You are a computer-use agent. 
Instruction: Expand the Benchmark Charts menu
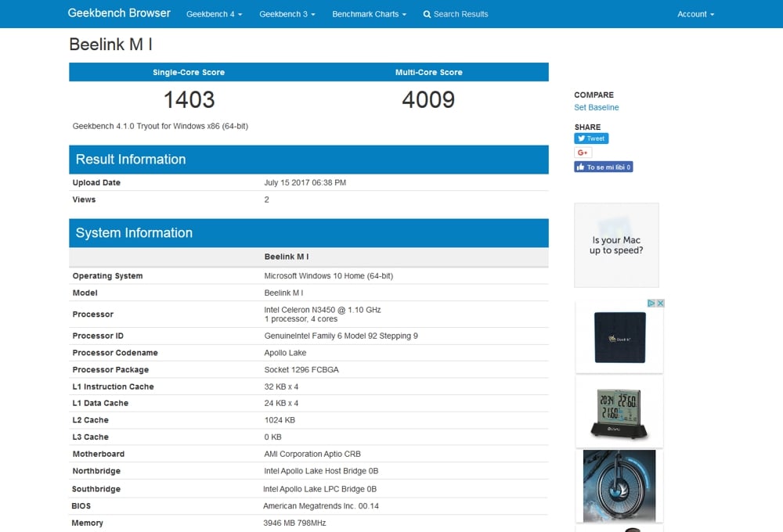point(369,14)
